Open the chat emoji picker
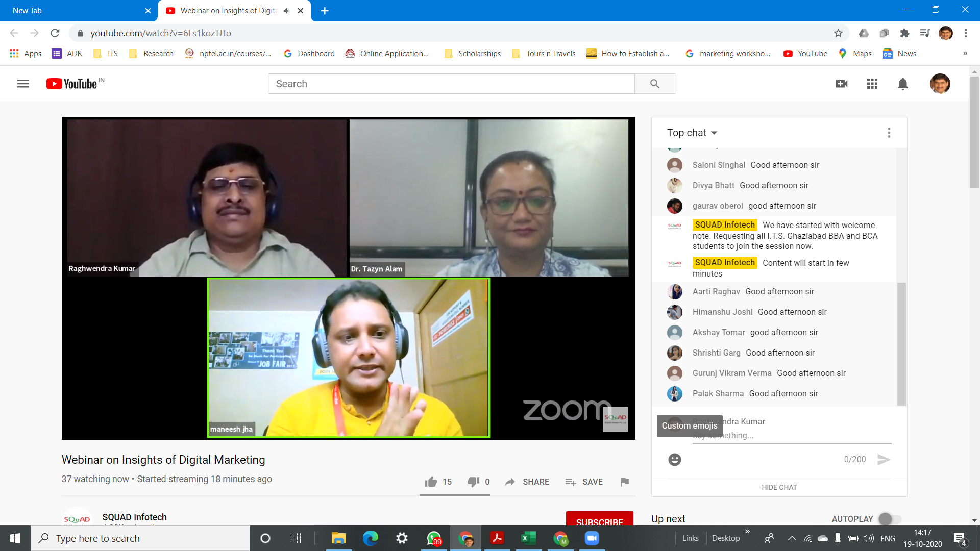The height and width of the screenshot is (551, 980). (675, 460)
